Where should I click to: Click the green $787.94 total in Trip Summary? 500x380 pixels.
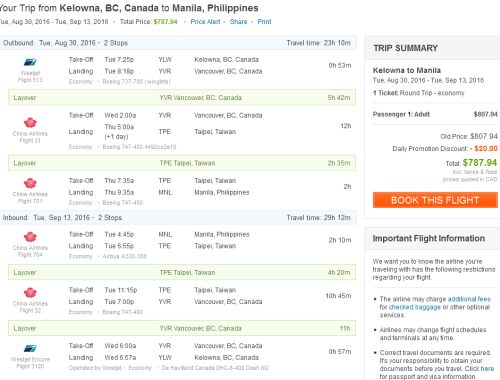480,163
